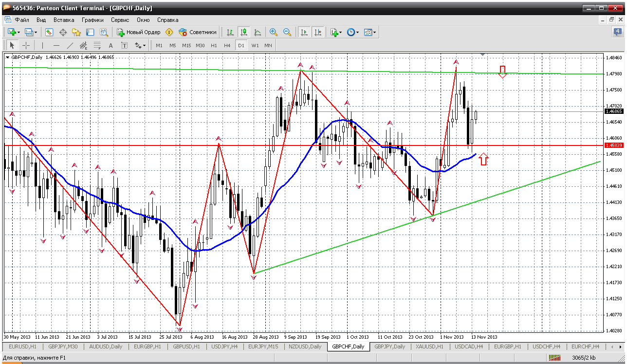Open the Navigator panel with folder-star icon

pos(76,32)
